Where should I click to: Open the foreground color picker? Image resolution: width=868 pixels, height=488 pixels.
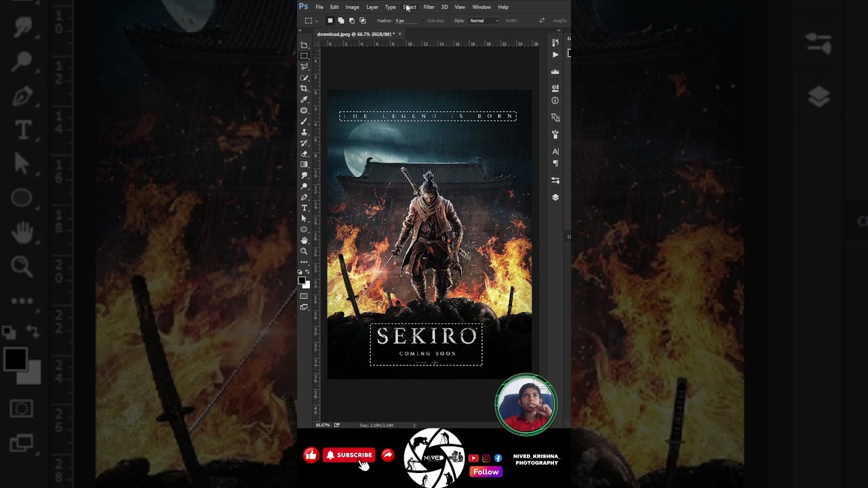[301, 281]
